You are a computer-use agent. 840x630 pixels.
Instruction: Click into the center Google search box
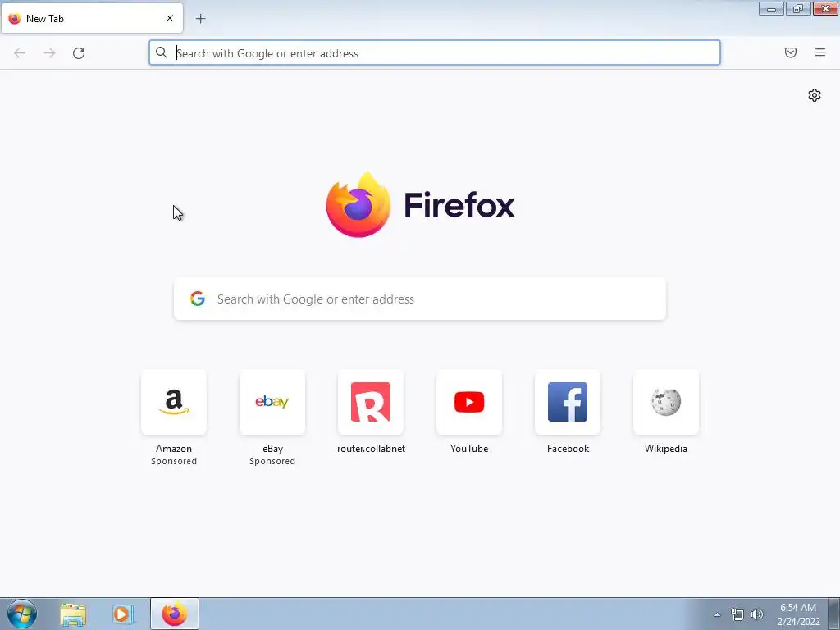click(420, 299)
